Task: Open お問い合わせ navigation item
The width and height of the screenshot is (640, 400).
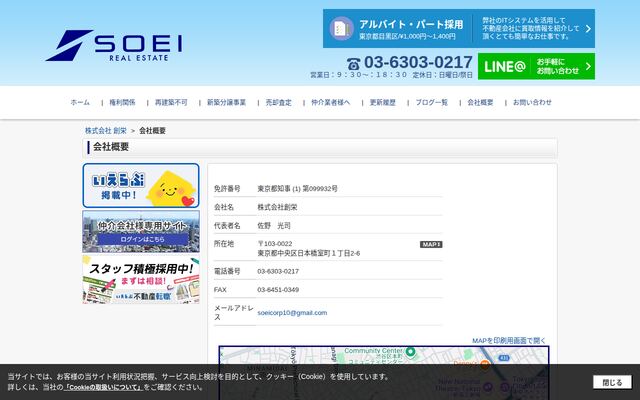Action: pyautogui.click(x=532, y=102)
